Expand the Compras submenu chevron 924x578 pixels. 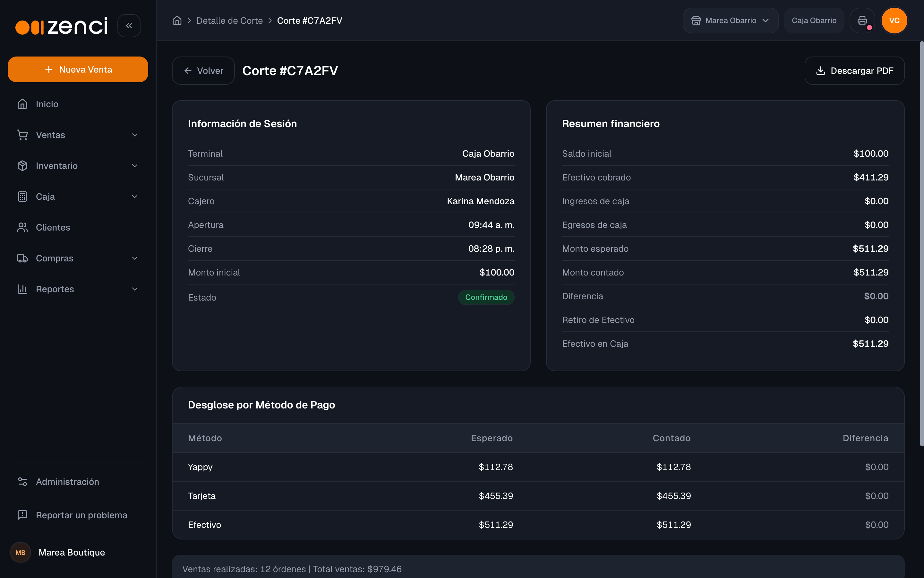135,258
